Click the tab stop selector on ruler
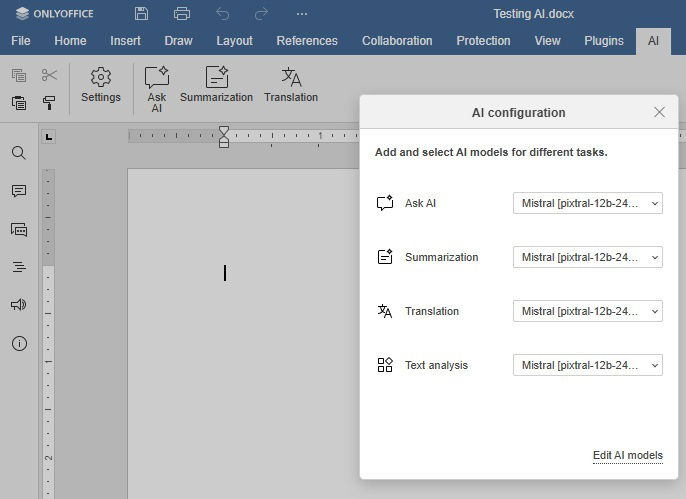This screenshot has height=499, width=686. point(49,137)
